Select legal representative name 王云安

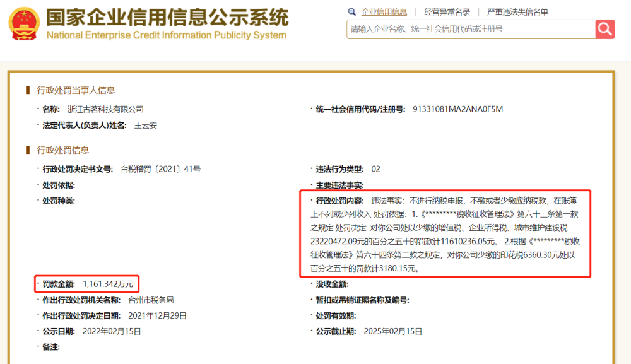pyautogui.click(x=146, y=125)
